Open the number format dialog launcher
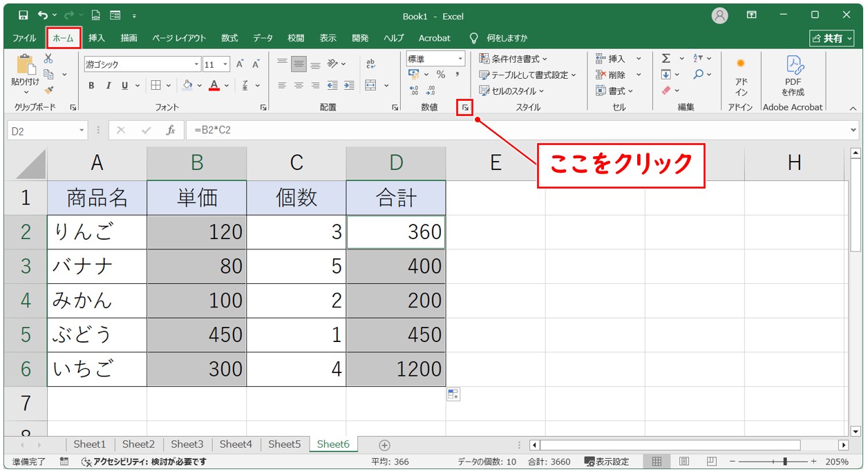Screen dimensions: 868x474 (x=466, y=107)
